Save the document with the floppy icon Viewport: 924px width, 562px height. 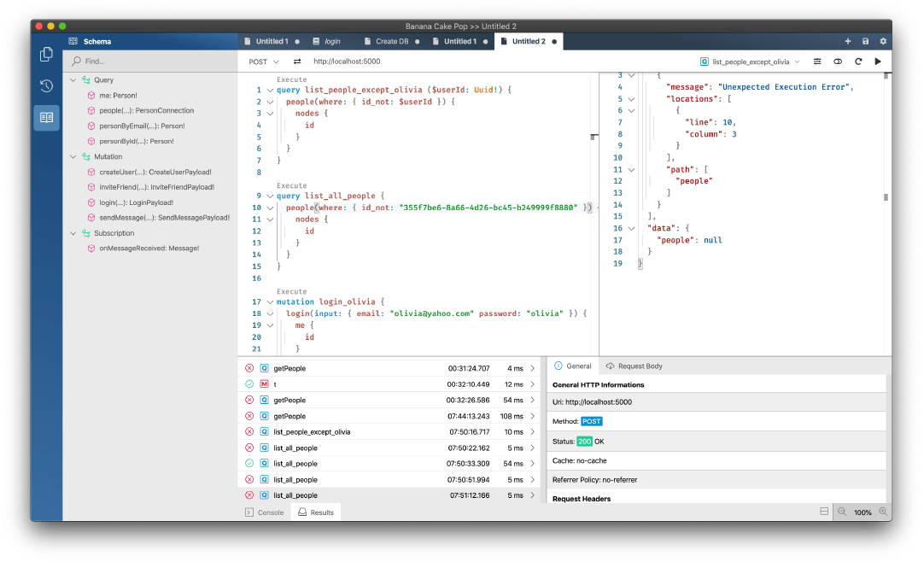[x=865, y=41]
